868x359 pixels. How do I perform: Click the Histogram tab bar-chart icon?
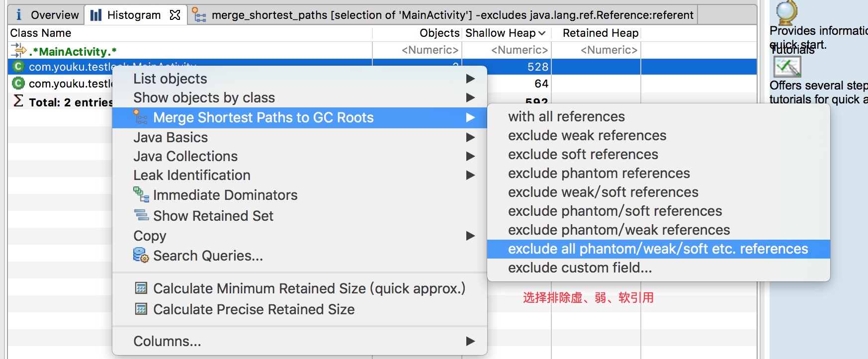(x=96, y=15)
